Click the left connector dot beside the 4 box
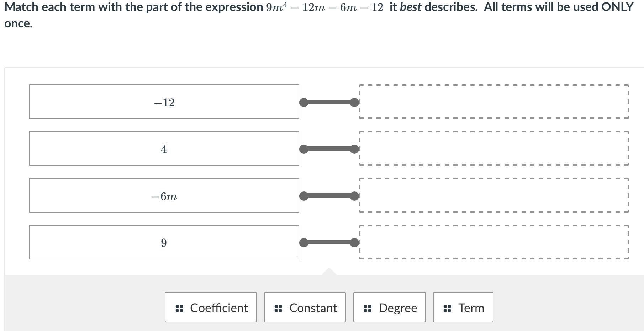This screenshot has height=331, width=644. [x=304, y=149]
